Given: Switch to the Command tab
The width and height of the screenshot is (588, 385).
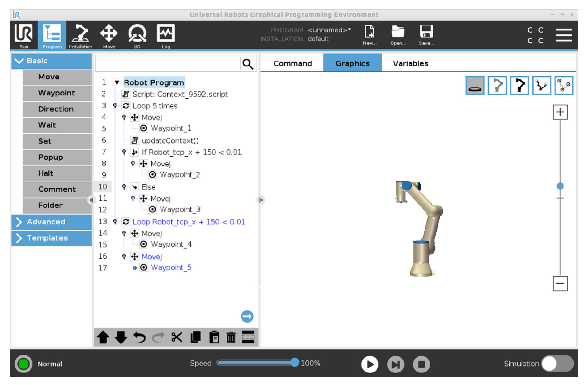Looking at the screenshot, I should click(292, 63).
